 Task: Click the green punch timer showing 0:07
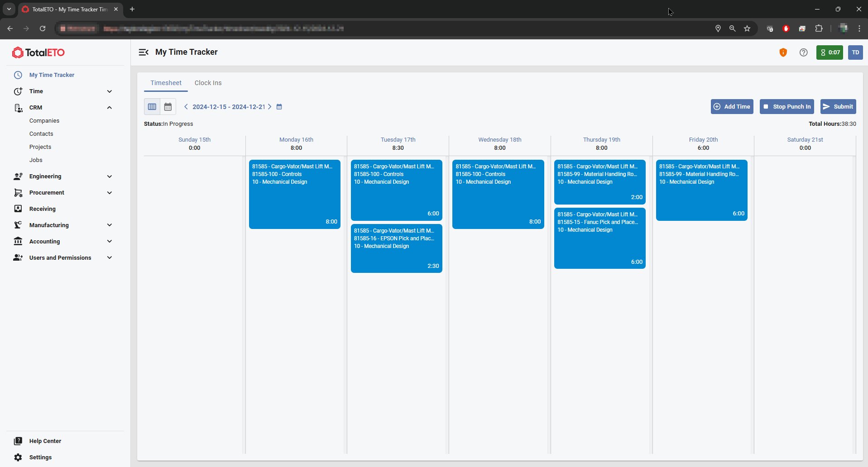pyautogui.click(x=830, y=52)
